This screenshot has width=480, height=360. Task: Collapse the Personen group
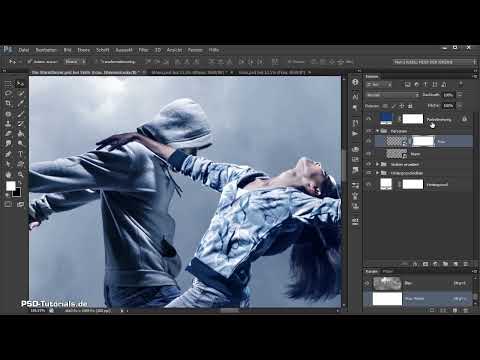pyautogui.click(x=377, y=131)
